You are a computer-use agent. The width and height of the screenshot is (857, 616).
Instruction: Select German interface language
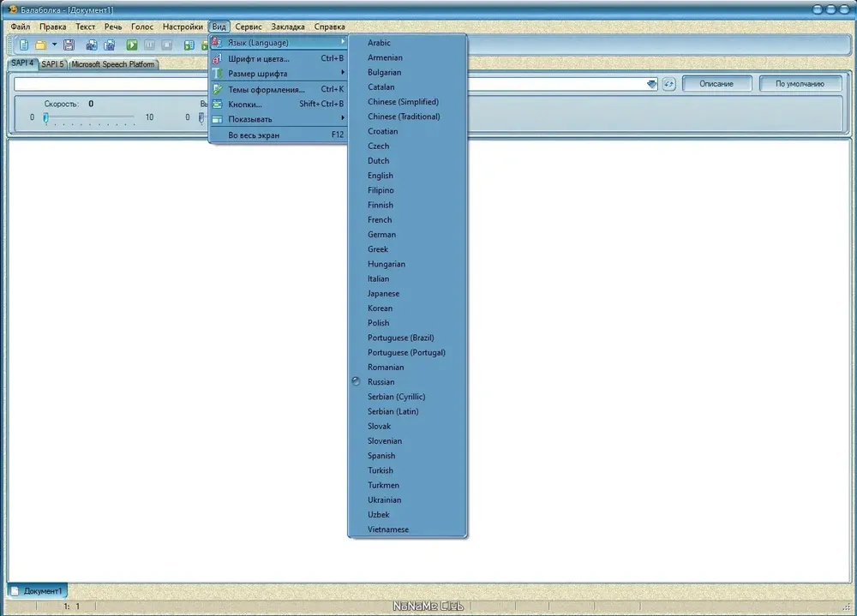[407, 234]
